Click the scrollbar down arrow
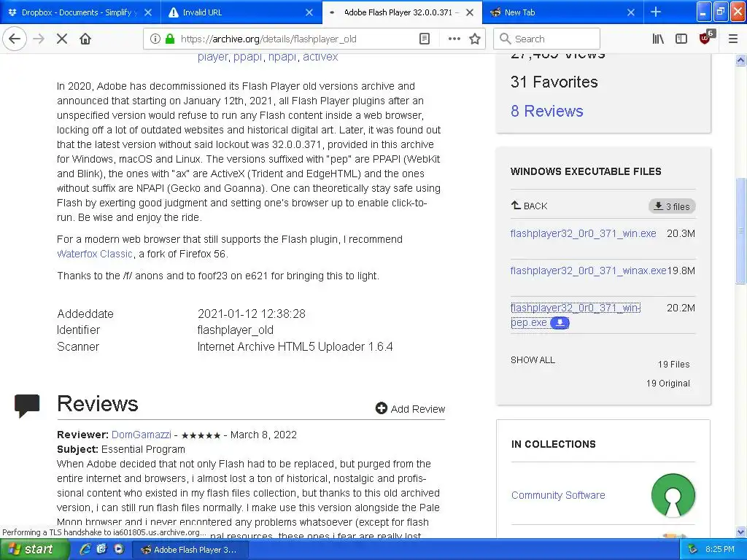The width and height of the screenshot is (747, 560). [740, 532]
